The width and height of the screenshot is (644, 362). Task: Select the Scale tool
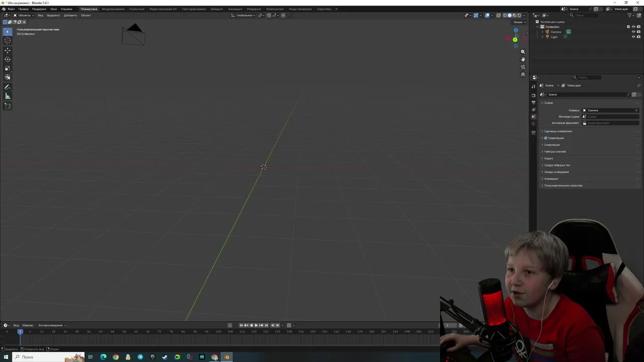[x=8, y=68]
